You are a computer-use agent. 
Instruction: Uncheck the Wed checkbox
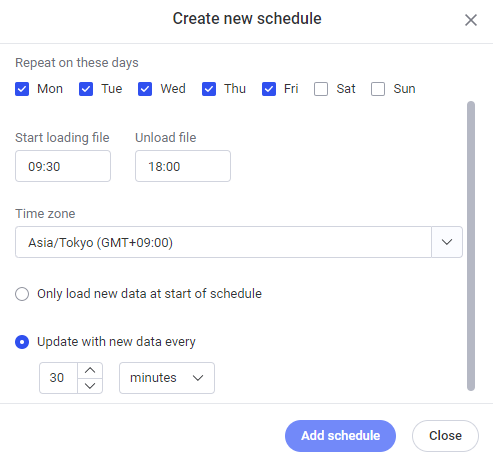(x=145, y=89)
